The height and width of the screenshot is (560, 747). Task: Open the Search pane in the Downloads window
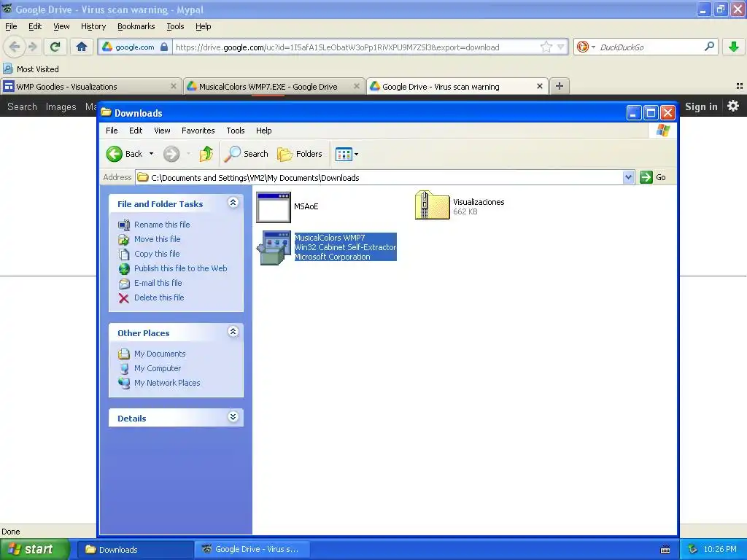(246, 154)
